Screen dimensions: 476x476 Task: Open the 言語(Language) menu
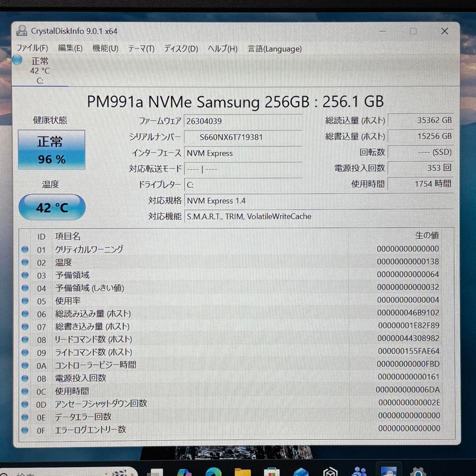pos(275,48)
